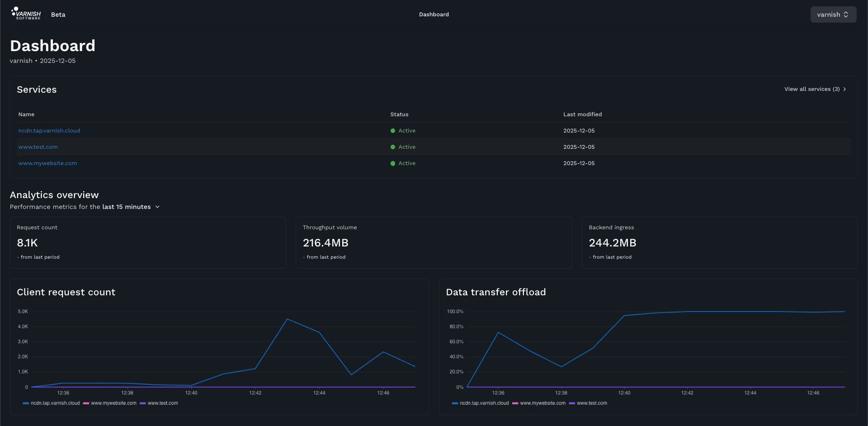Toggle www.test.com legend in Client request count

[159, 403]
